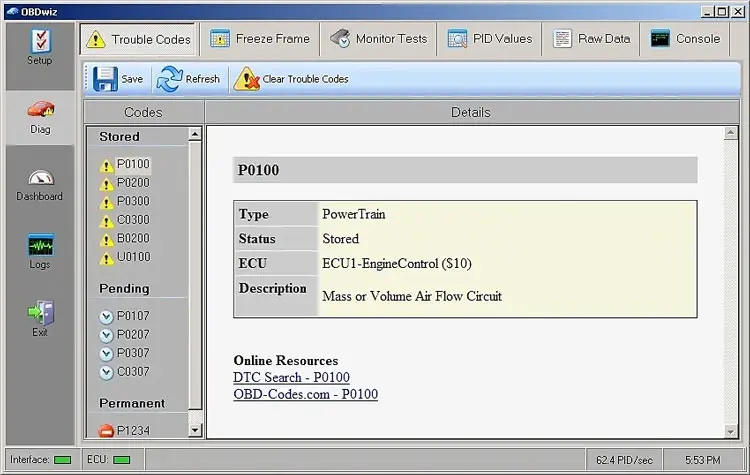Click the ECU1-EngineControl ($10) value

point(397,264)
